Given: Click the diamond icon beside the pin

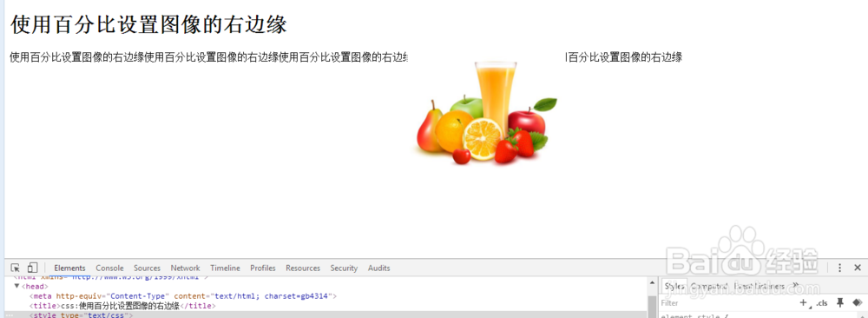Looking at the screenshot, I should (x=858, y=302).
